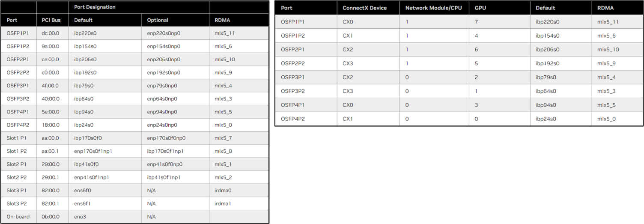Click the Optional column header

point(158,20)
